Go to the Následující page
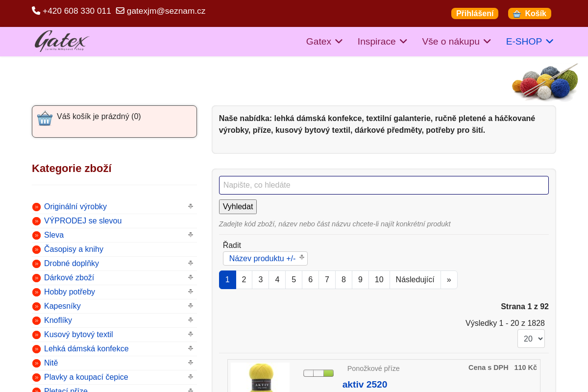The height and width of the screenshot is (392, 588). click(x=415, y=280)
